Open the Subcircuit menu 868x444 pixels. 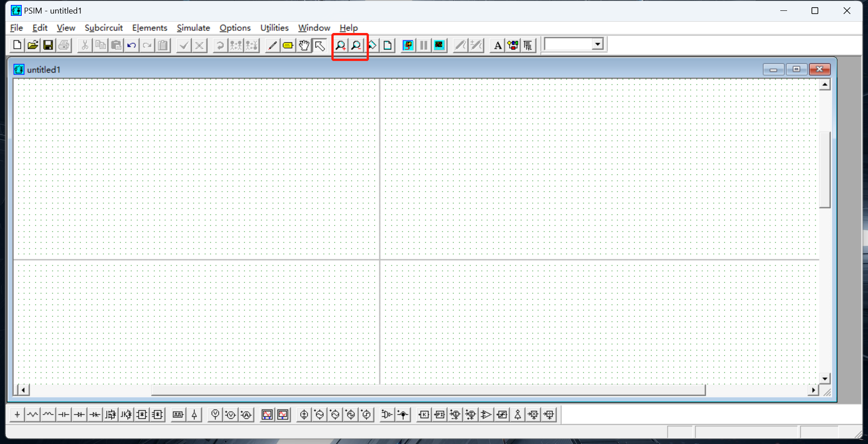[x=104, y=28]
